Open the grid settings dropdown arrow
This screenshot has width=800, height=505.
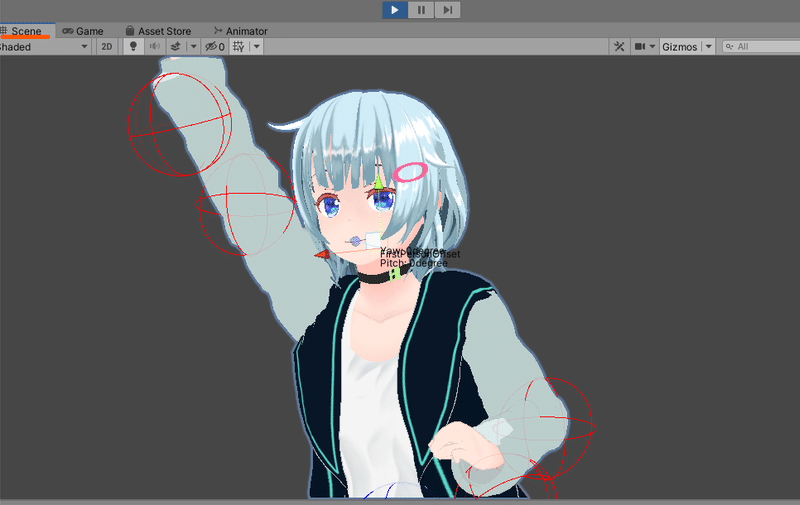[257, 46]
